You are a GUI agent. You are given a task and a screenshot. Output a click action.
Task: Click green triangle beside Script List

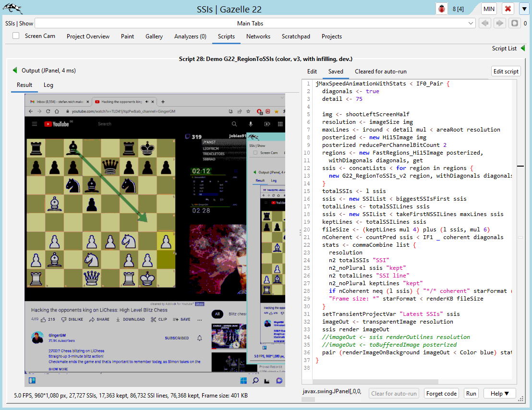(522, 48)
